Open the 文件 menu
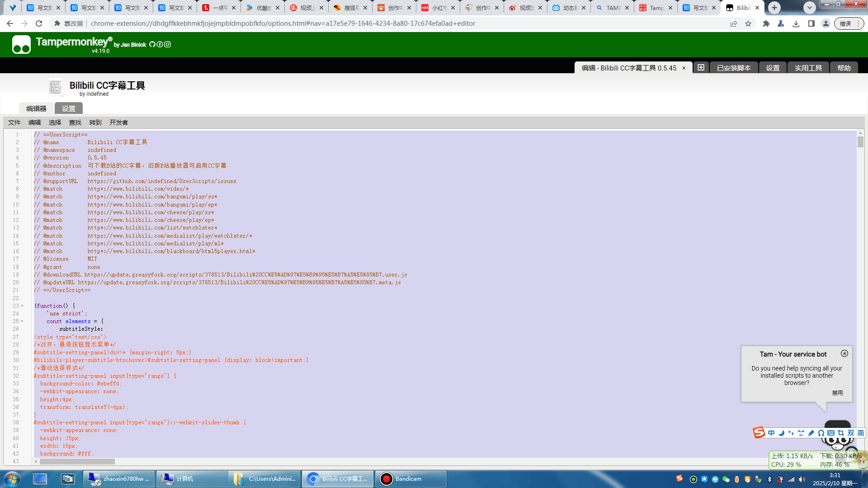 click(x=14, y=122)
